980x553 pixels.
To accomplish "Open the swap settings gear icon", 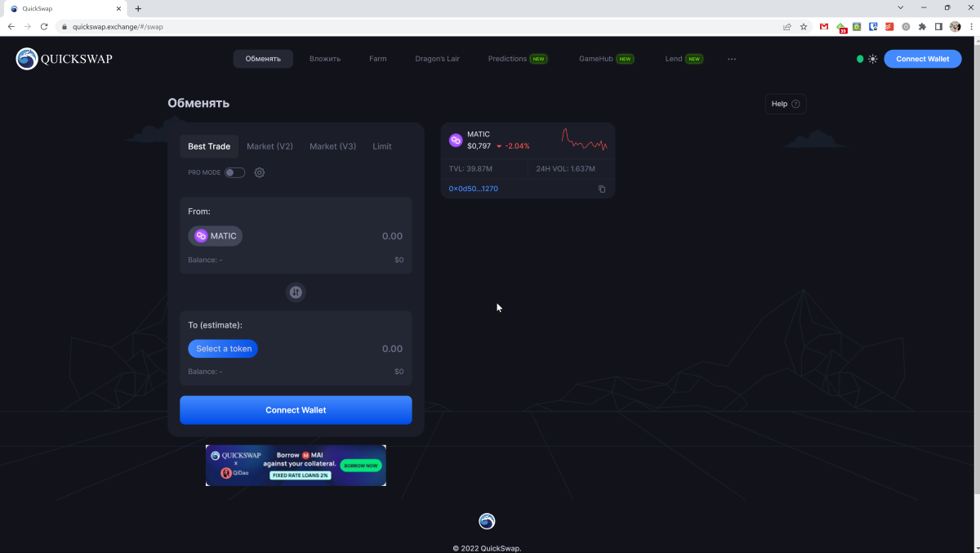I will click(x=260, y=172).
